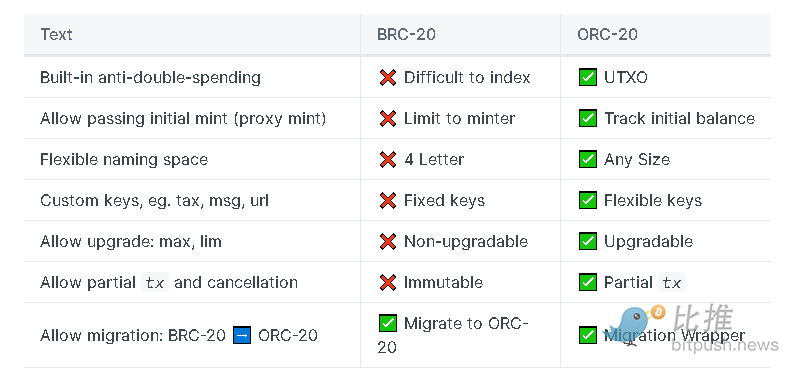
Task: Click the green checkmark beside UTXO
Action: (x=588, y=77)
